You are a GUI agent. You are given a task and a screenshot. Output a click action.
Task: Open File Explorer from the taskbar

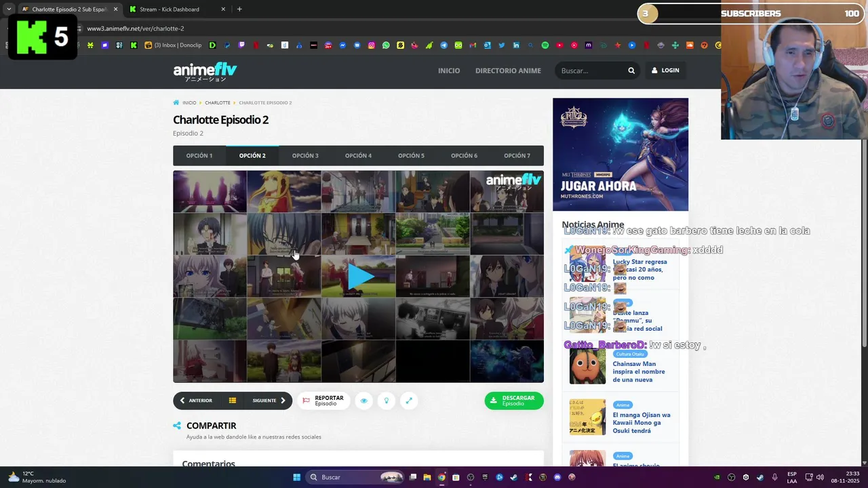427,477
